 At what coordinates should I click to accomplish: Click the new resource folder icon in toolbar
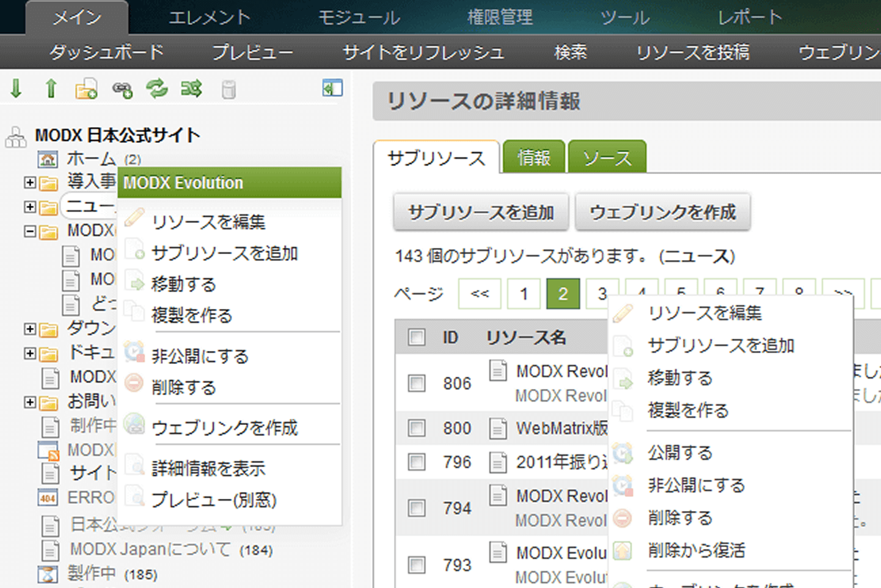86,89
